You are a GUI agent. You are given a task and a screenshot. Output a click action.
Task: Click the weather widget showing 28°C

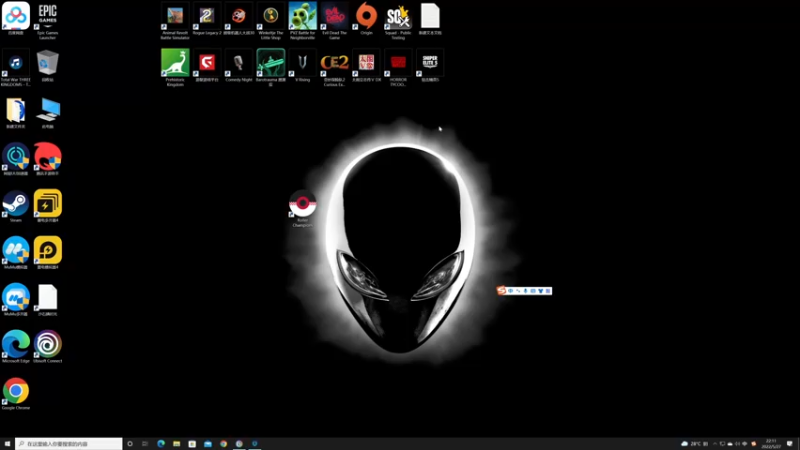(x=694, y=444)
